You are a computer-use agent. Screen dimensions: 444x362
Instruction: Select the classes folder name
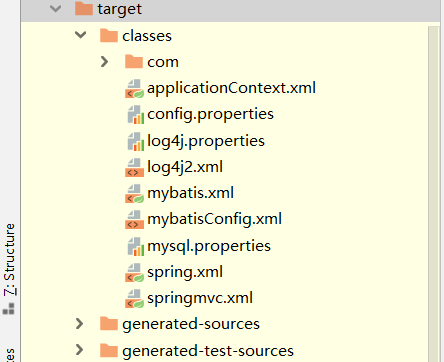(x=147, y=36)
